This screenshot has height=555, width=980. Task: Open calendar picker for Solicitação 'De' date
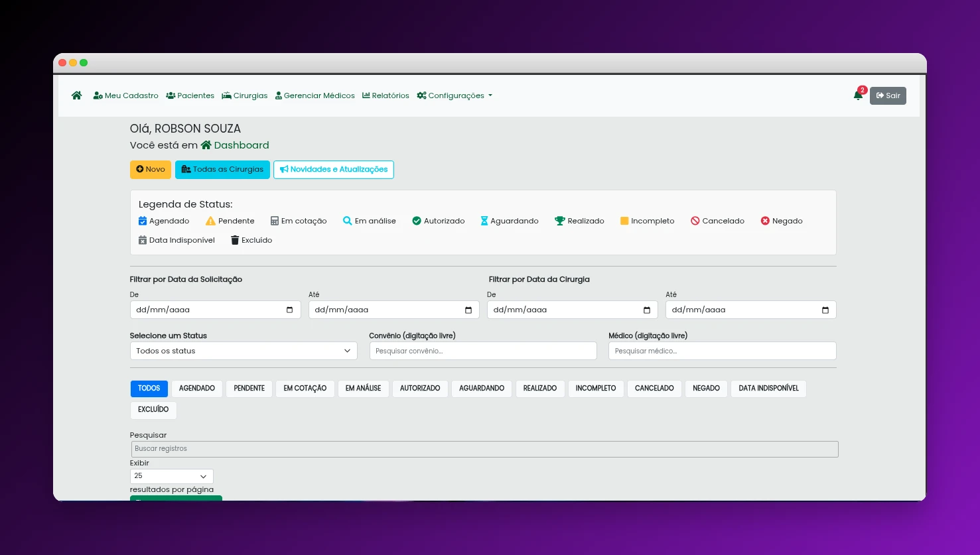point(290,310)
